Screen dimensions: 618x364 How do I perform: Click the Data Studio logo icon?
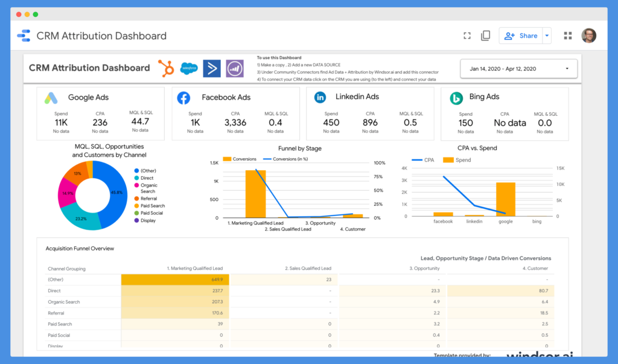click(23, 36)
